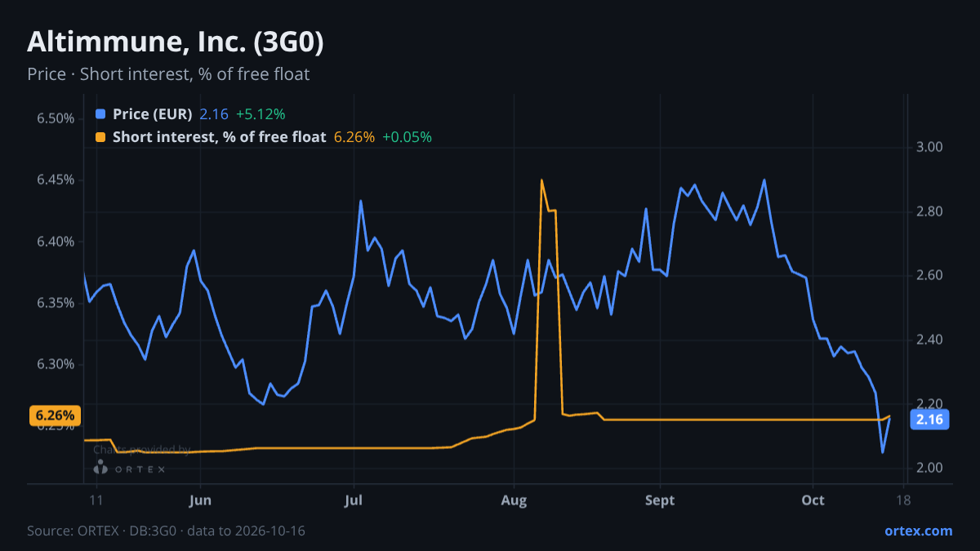Click the blue Price (EUR) legend swatch

tap(100, 114)
